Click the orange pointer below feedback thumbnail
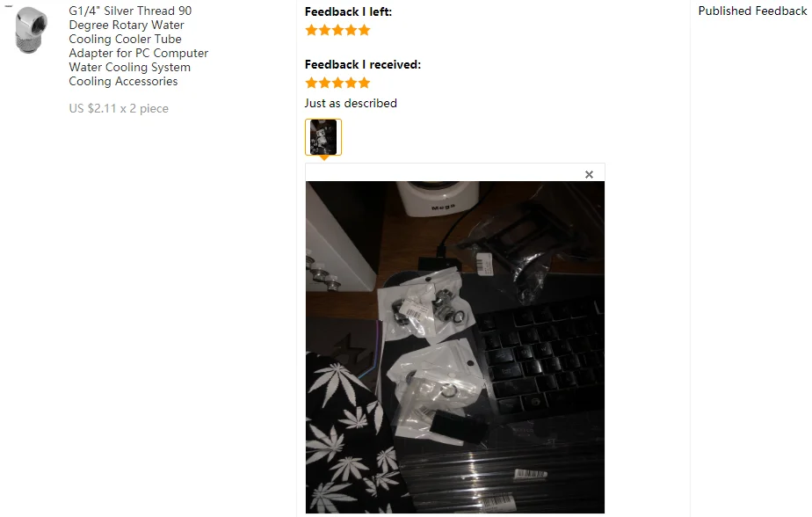Screen dimensions: 812x517 323,158
